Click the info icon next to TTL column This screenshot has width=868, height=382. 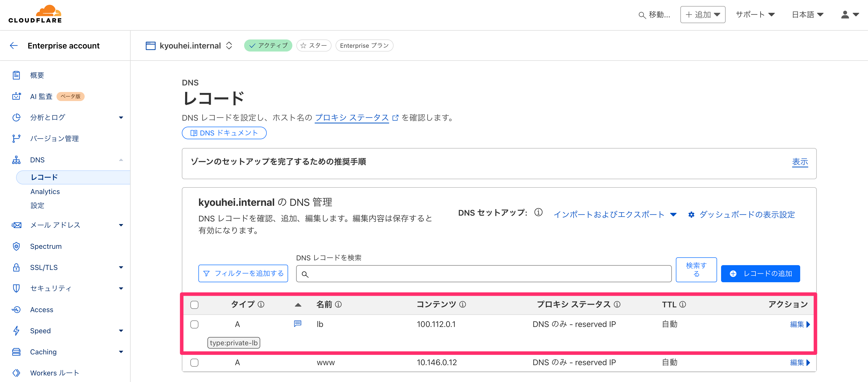pyautogui.click(x=683, y=304)
